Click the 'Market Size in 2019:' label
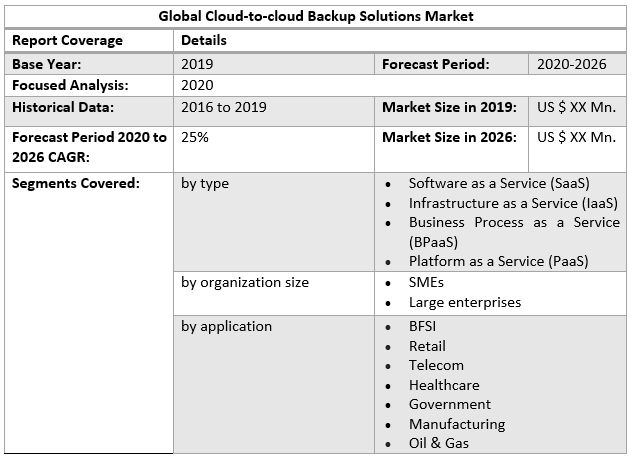The image size is (633, 463). click(x=449, y=107)
